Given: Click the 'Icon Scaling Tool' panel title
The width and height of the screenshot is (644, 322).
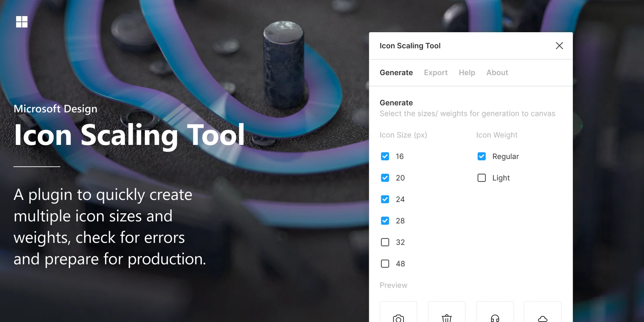Looking at the screenshot, I should (x=410, y=45).
